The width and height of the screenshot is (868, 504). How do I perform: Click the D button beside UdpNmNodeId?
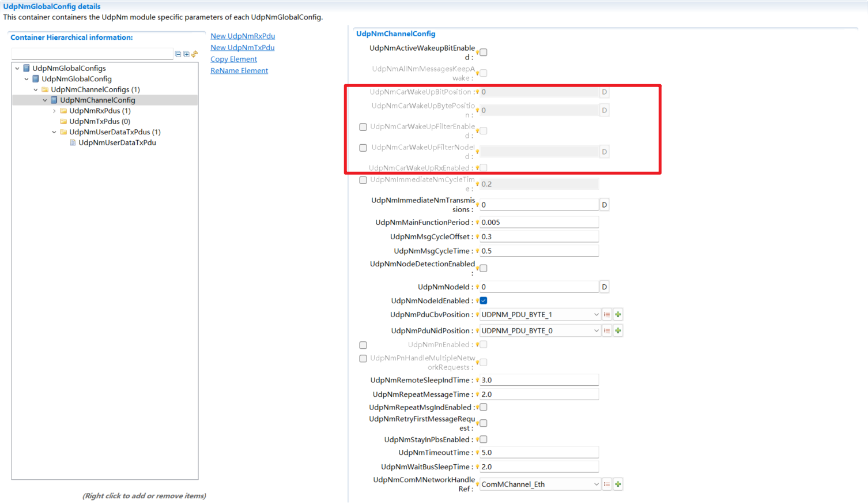pyautogui.click(x=604, y=287)
